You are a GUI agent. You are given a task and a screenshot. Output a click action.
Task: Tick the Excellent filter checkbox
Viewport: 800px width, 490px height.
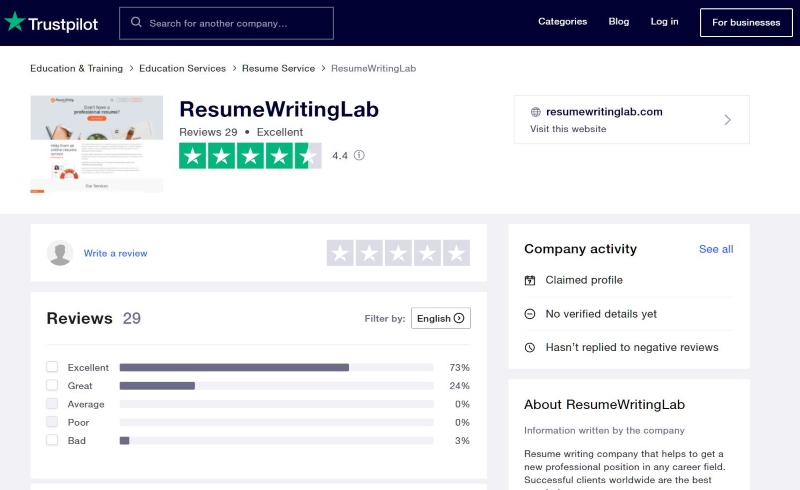[x=52, y=366]
